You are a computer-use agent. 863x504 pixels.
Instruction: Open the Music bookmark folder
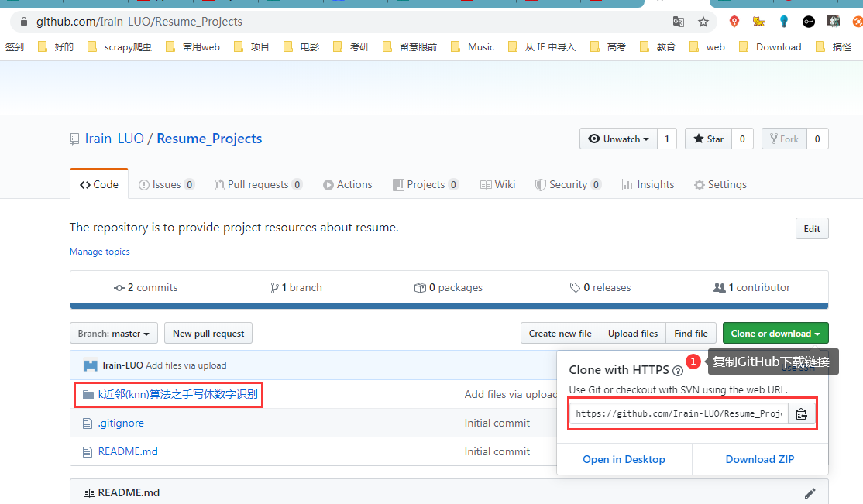(473, 46)
